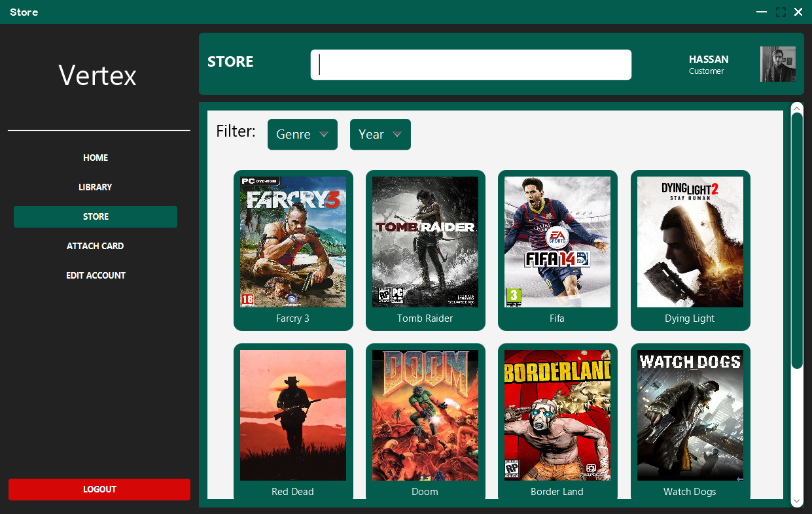Expand the Year filter dropdown

click(380, 134)
